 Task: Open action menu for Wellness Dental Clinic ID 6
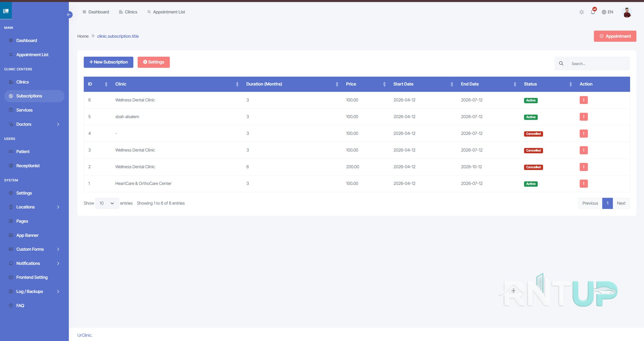point(583,100)
